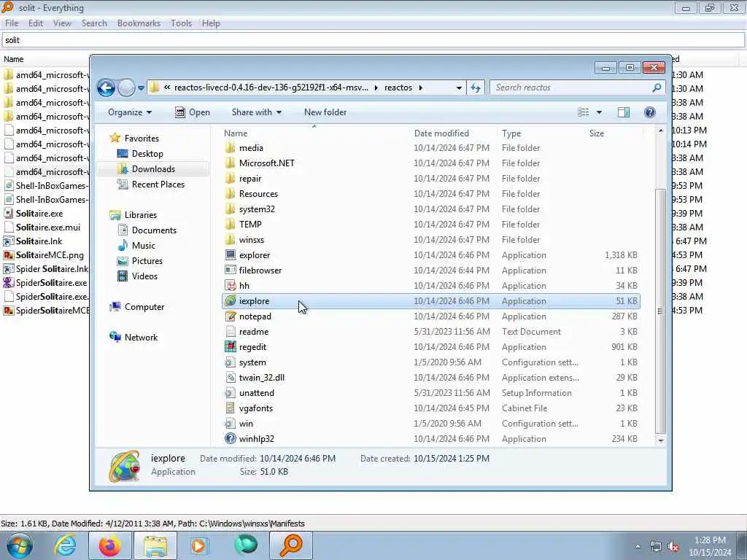Open the Bookmarks menu in Everything
747x560 pixels.
pyautogui.click(x=139, y=23)
